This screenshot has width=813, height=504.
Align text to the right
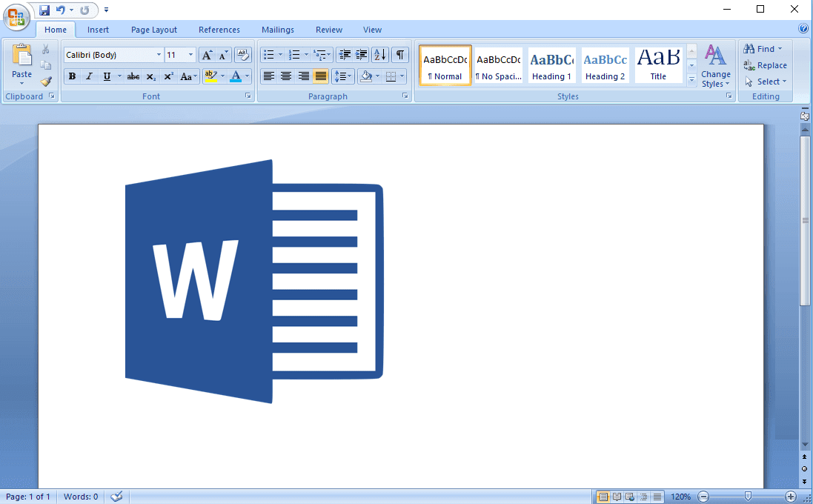coord(303,76)
